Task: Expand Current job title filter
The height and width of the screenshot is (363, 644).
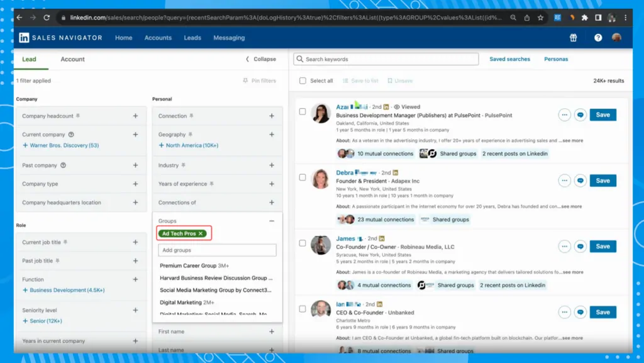Action: point(136,242)
